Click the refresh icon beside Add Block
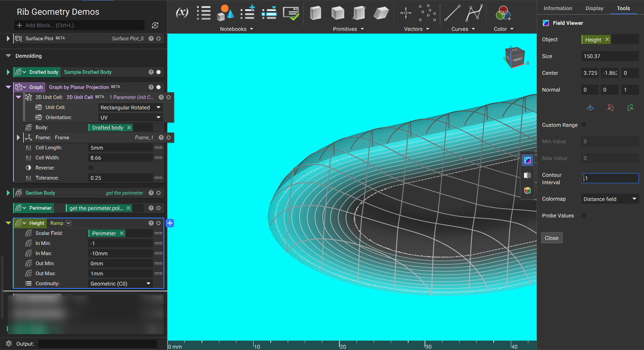The width and height of the screenshot is (644, 350). (x=155, y=25)
